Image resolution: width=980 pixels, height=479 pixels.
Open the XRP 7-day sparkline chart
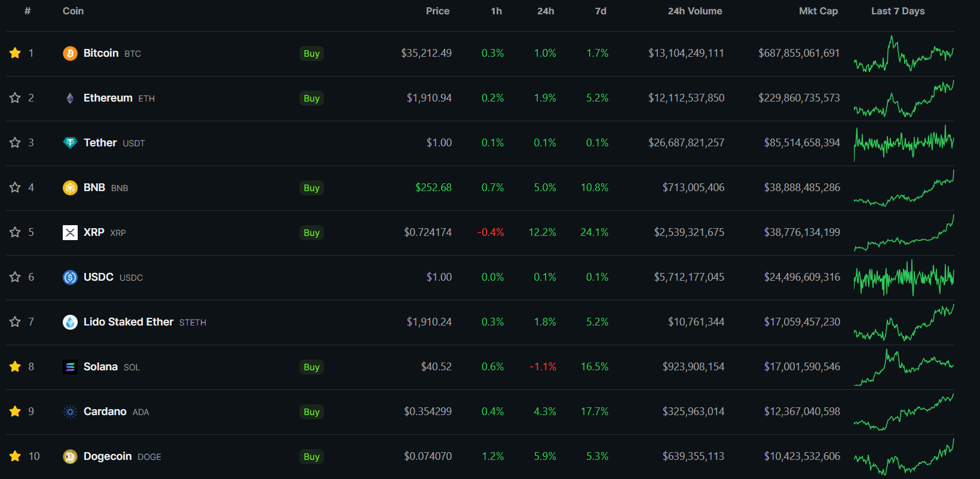(904, 233)
